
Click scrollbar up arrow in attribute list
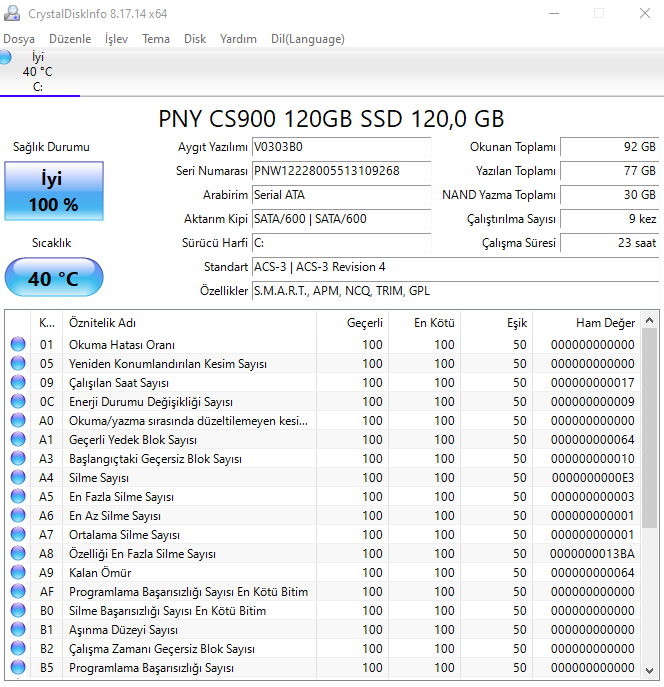[650, 321]
